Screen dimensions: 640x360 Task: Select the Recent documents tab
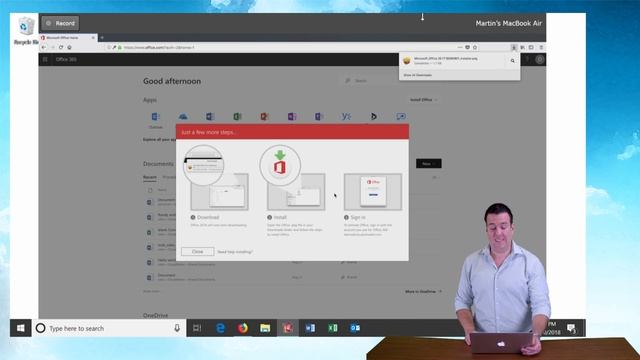150,178
